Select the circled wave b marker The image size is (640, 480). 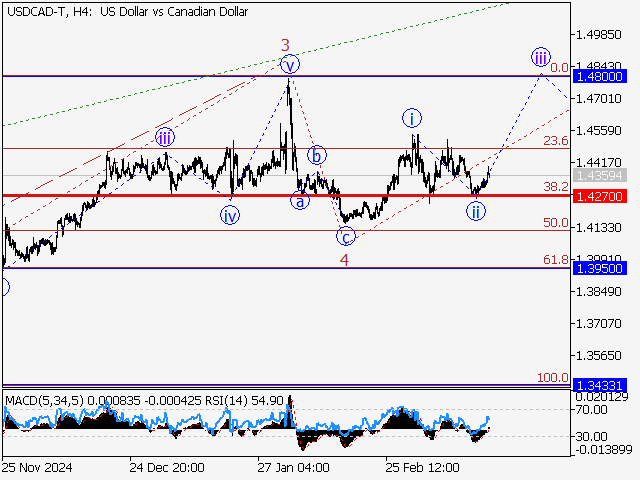[x=316, y=155]
